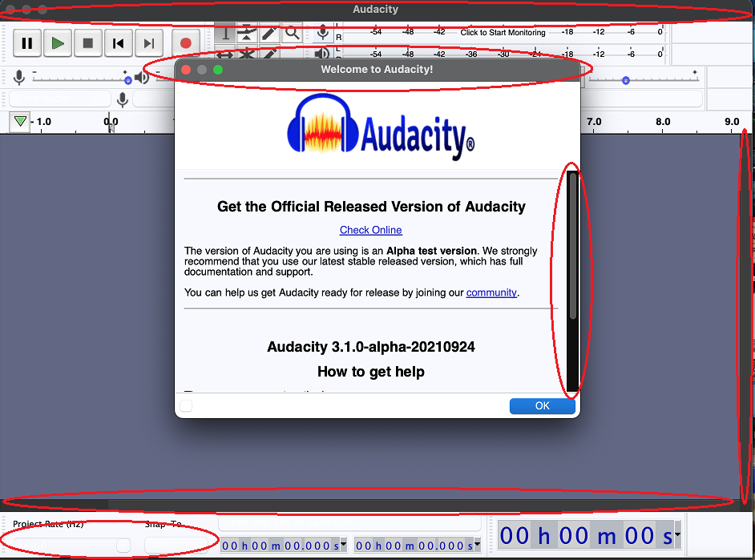This screenshot has height=560, width=755.
Task: Skip to start of the project
Action: click(119, 43)
